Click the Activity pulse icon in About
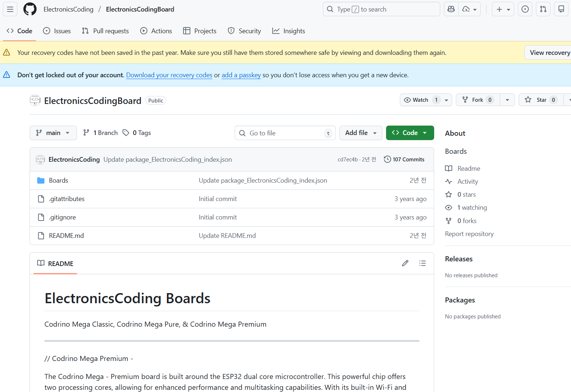 449,182
